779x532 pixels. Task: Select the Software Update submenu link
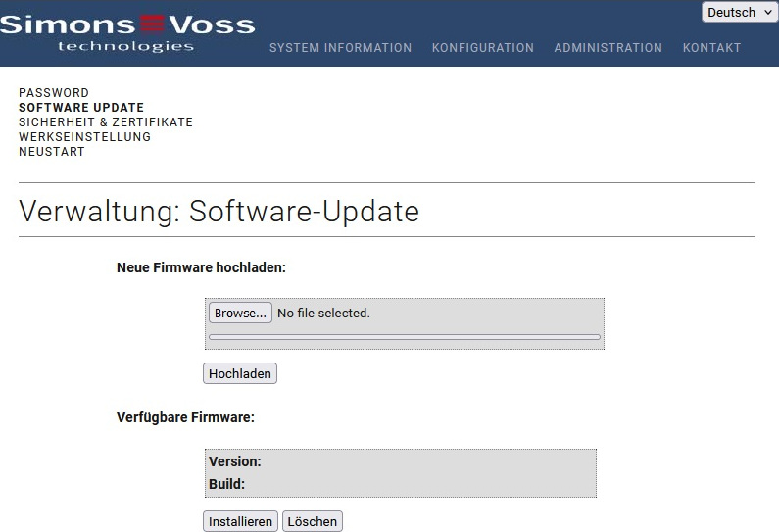[x=81, y=108]
